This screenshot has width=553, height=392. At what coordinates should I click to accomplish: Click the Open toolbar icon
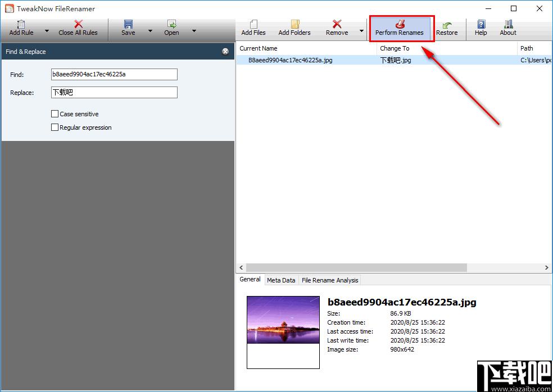(x=172, y=24)
